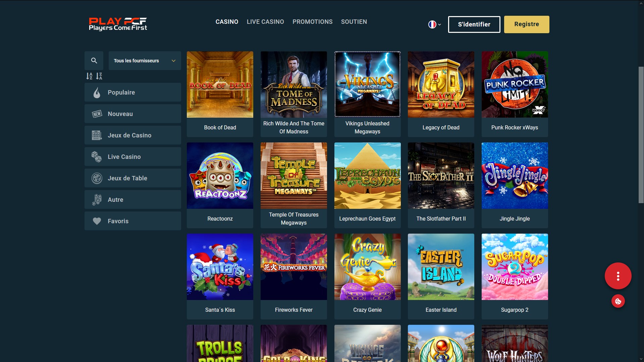Open the Book of Dead game thumbnail
The width and height of the screenshot is (644, 362).
pyautogui.click(x=220, y=84)
